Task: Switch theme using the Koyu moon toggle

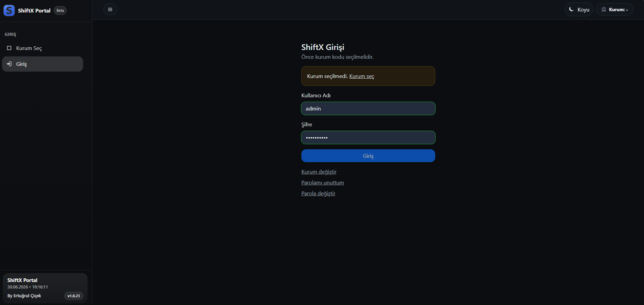Action: 579,9
